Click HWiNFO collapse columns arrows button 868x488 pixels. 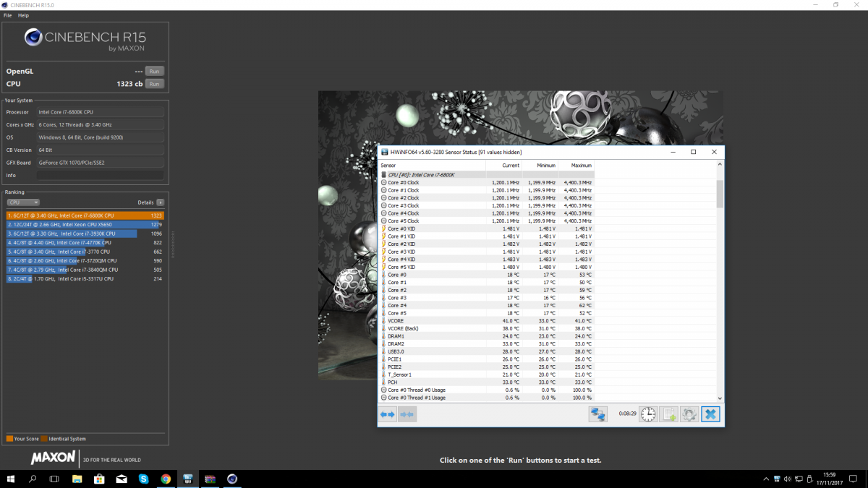pos(407,414)
